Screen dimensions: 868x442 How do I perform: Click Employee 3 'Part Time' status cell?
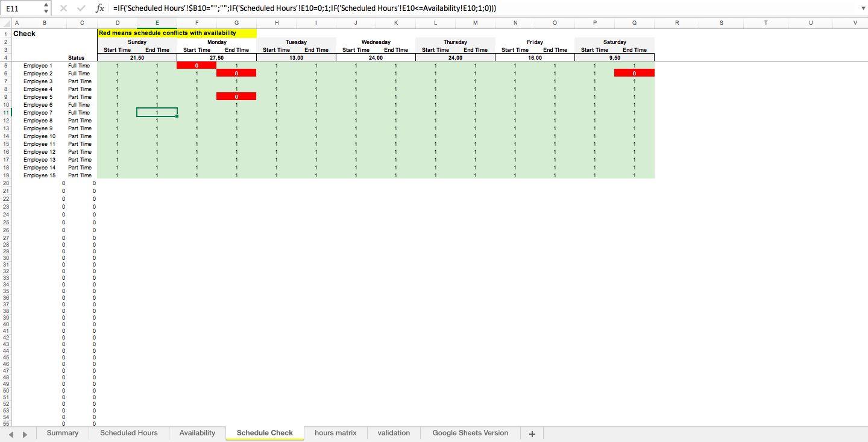coord(80,81)
